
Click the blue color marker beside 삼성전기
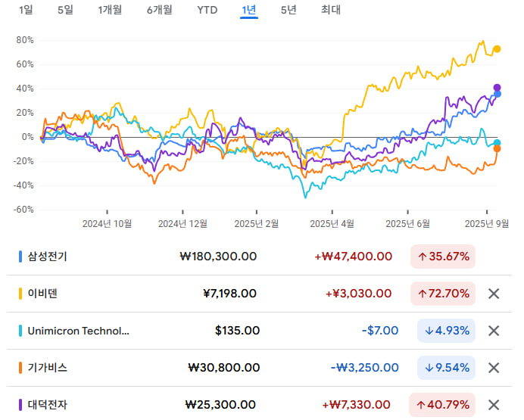[20, 257]
